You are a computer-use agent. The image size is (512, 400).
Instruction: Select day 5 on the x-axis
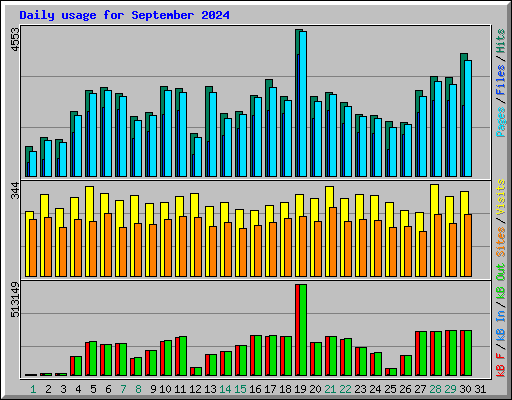tap(93, 389)
